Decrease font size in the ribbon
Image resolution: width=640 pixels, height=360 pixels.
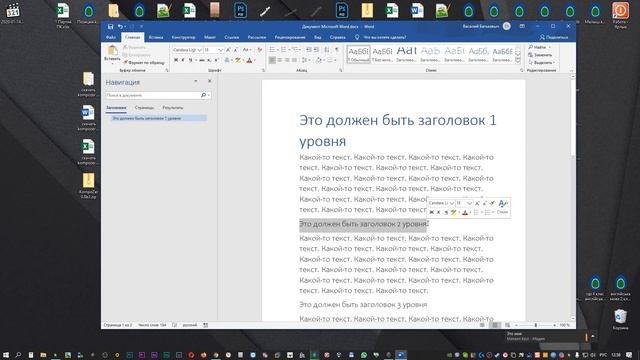click(x=236, y=50)
